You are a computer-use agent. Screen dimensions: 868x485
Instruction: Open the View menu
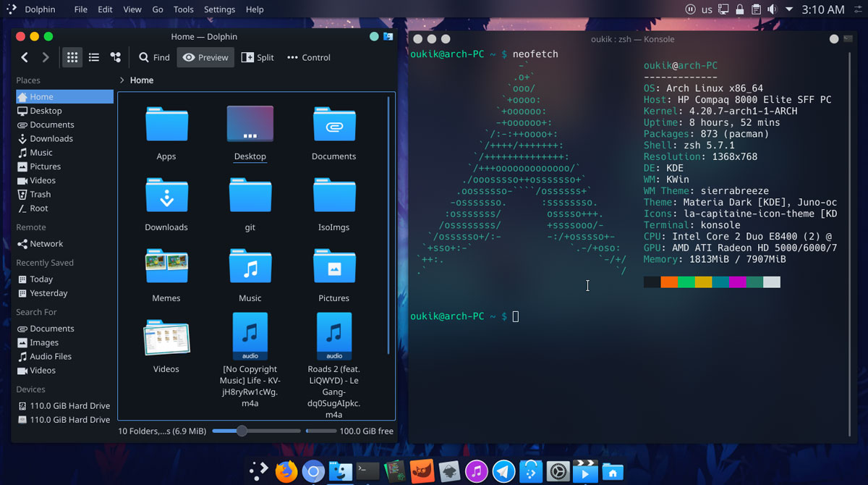132,9
